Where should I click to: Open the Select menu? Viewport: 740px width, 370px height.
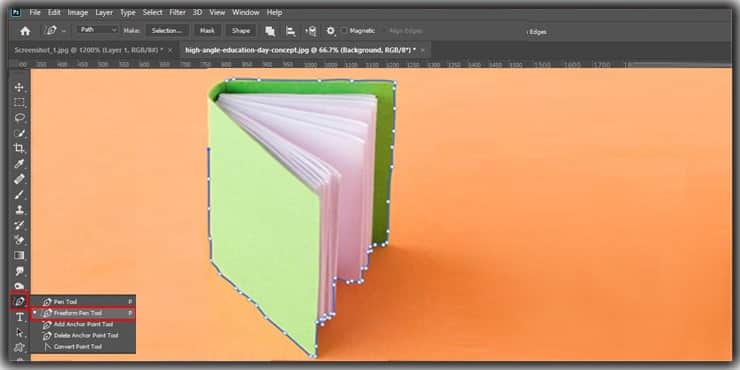(152, 13)
